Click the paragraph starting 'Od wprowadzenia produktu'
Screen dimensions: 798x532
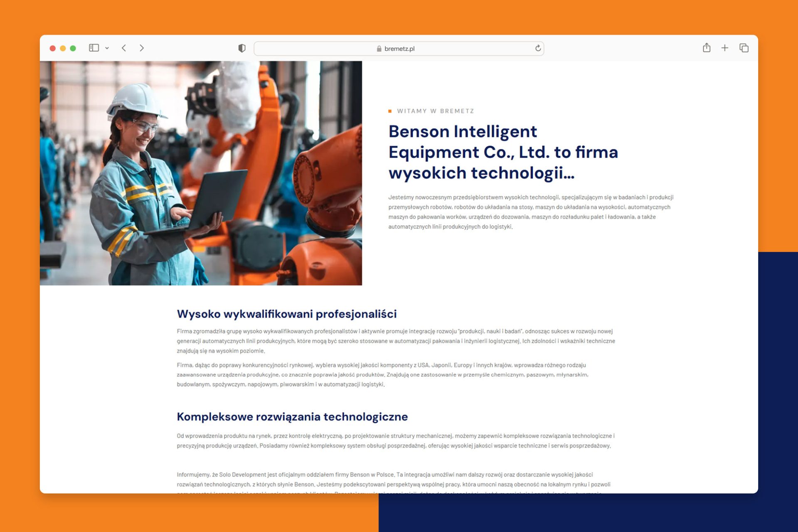395,441
